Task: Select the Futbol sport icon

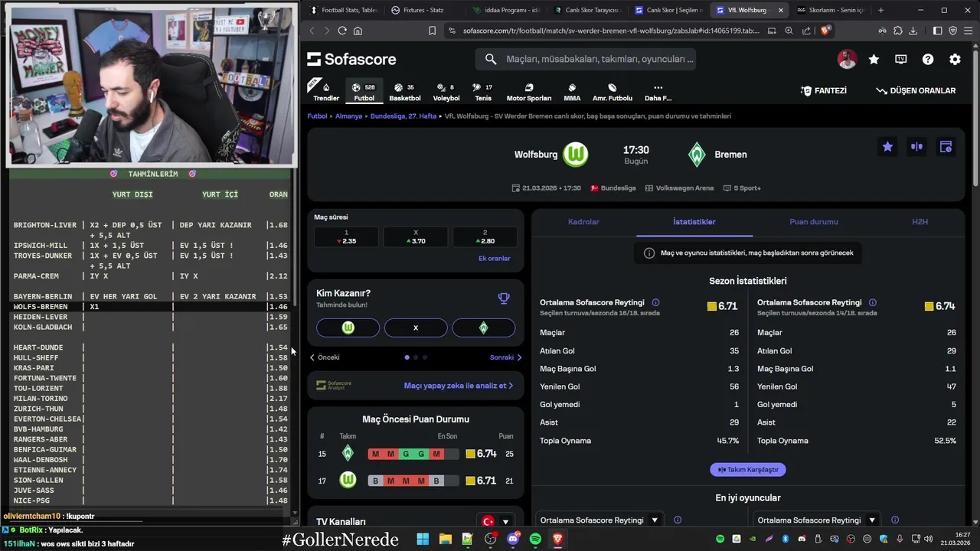Action: [x=364, y=91]
